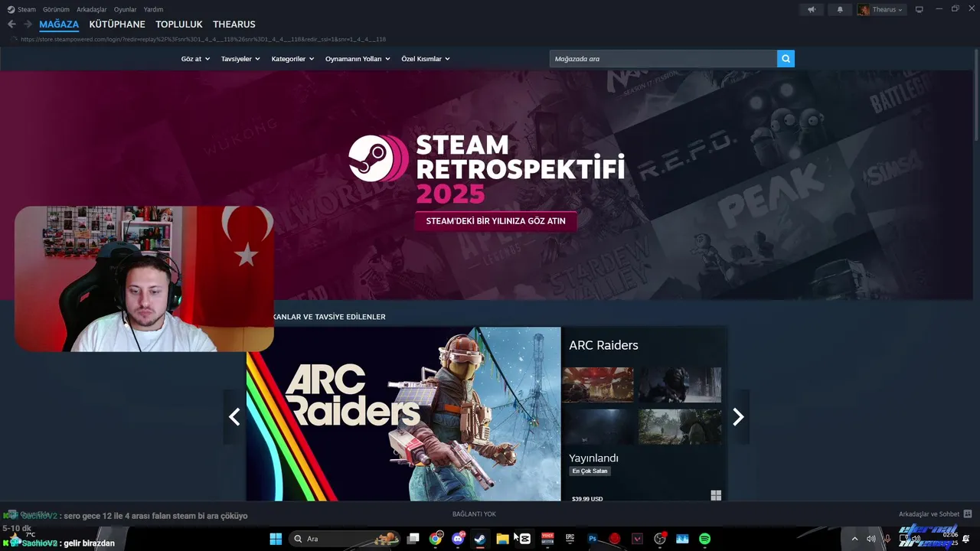The width and height of the screenshot is (980, 551).
Task: Open the notifications bell icon
Action: (840, 9)
